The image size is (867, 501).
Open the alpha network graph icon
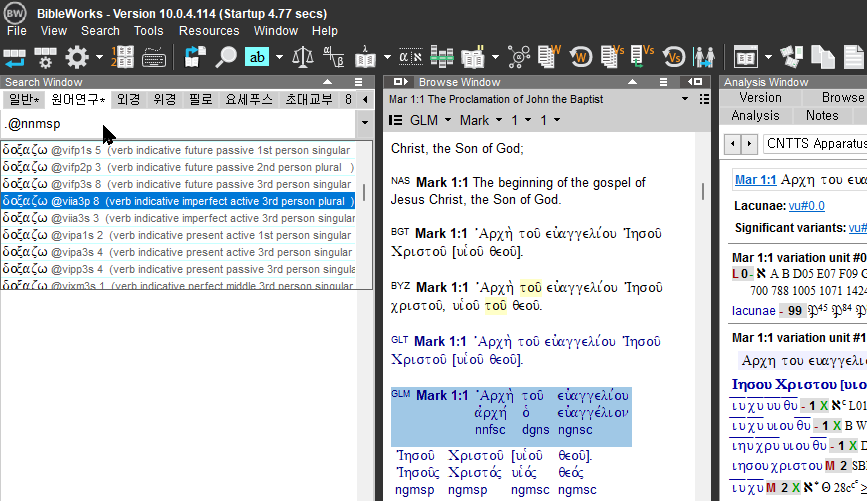[519, 57]
